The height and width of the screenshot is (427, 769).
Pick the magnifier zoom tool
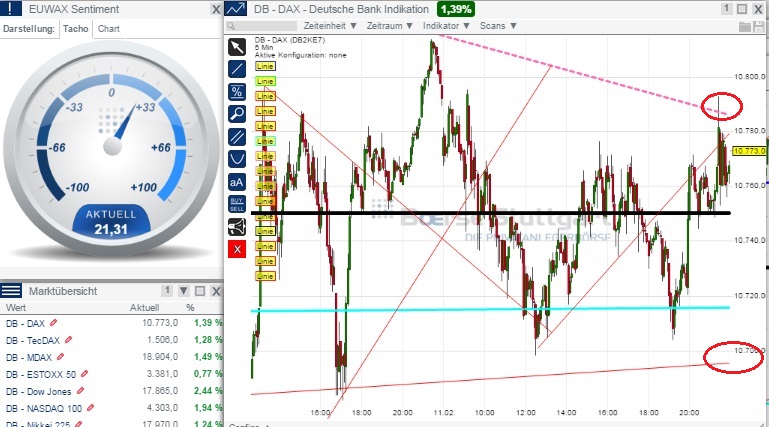click(237, 114)
